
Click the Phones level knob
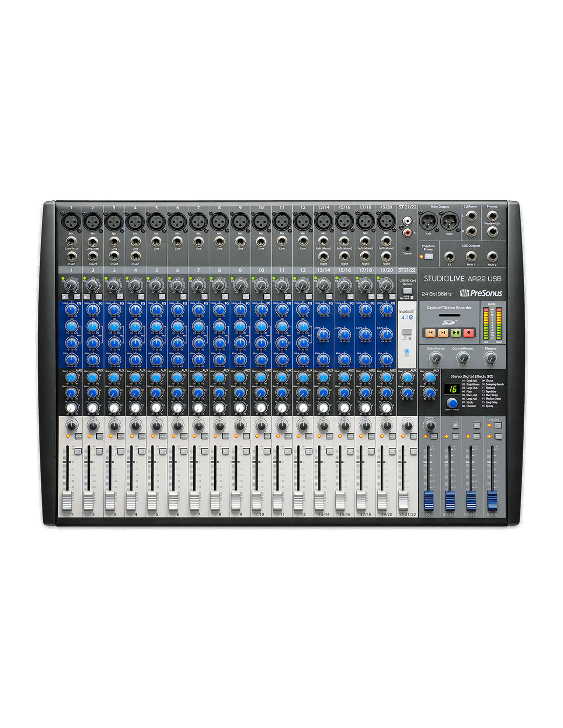[490, 358]
